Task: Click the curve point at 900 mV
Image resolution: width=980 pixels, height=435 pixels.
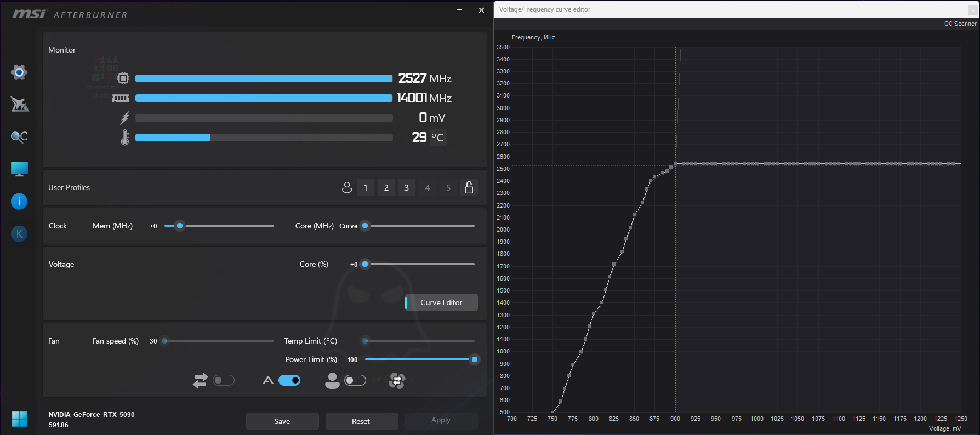Action: (675, 163)
